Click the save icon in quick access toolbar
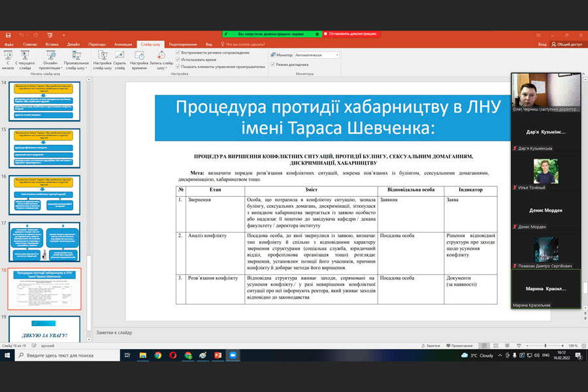This screenshot has width=588, height=392. (7, 34)
